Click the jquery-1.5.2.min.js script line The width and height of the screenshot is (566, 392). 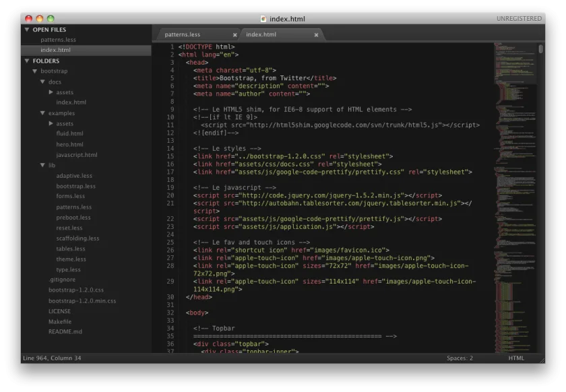click(x=317, y=195)
